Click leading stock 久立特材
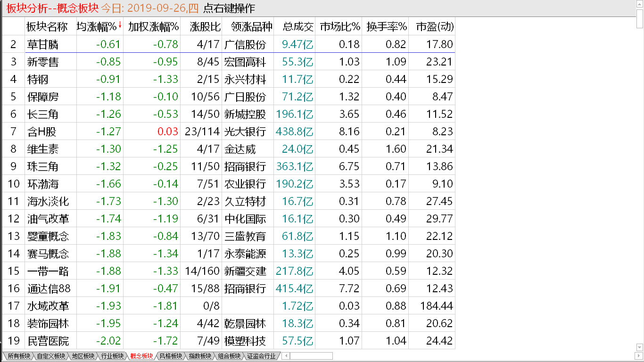 pyautogui.click(x=245, y=202)
